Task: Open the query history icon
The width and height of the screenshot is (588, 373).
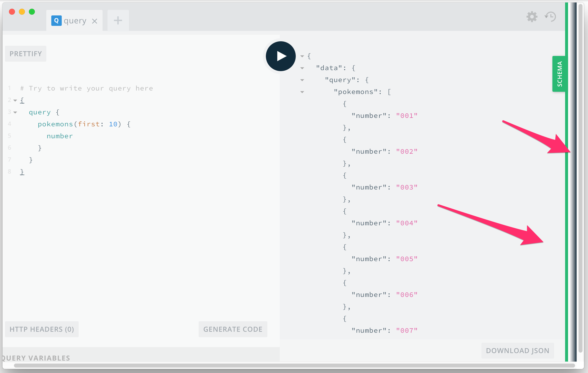Action: tap(550, 17)
